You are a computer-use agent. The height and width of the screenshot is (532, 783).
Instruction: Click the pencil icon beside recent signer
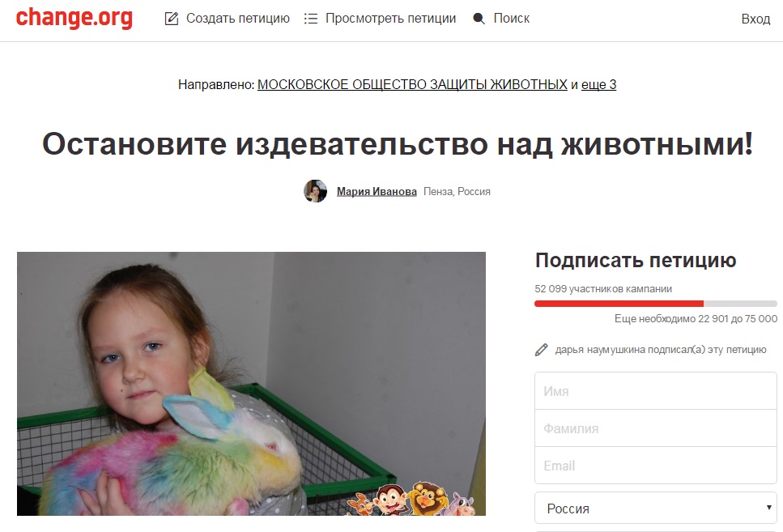pyautogui.click(x=542, y=350)
